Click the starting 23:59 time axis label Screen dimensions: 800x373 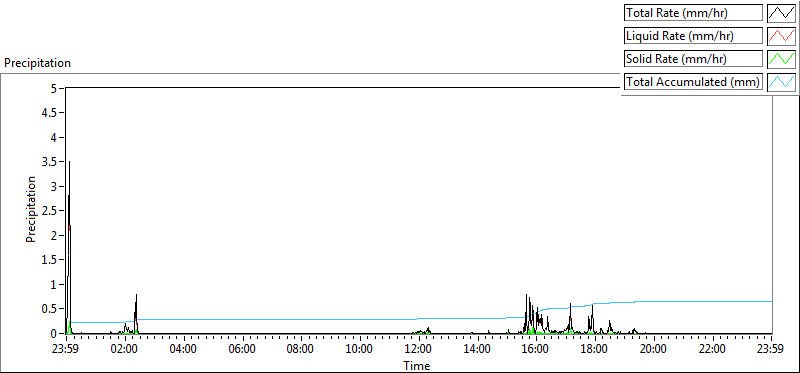(x=66, y=350)
